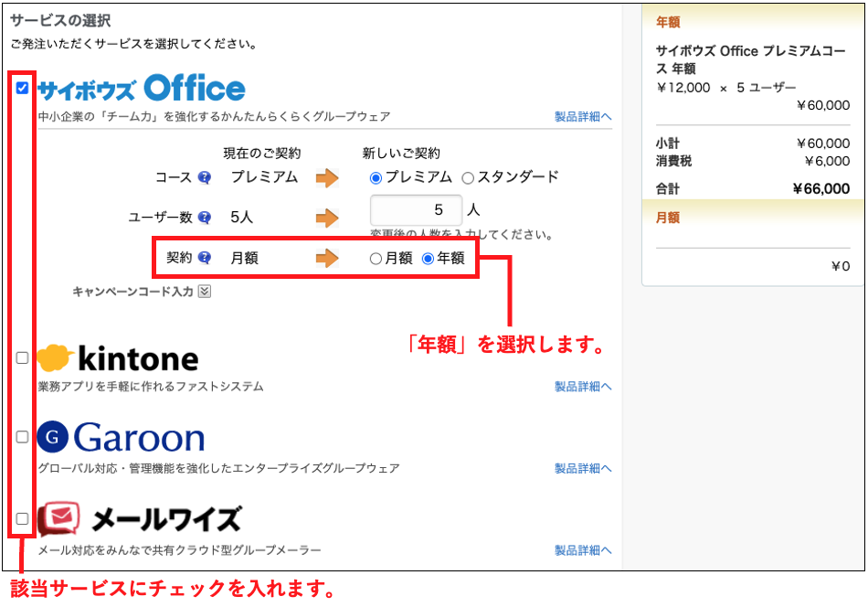Click the メールワイズ envelope logo
This screenshot has width=868, height=607.
58,518
